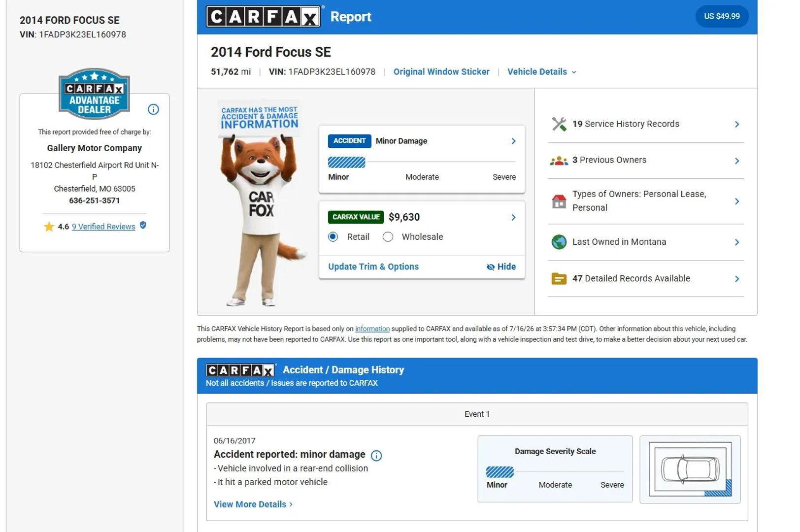Screen dimensions: 800x532
Task: Click the yellow detailed records folder icon
Action: pyautogui.click(x=559, y=279)
